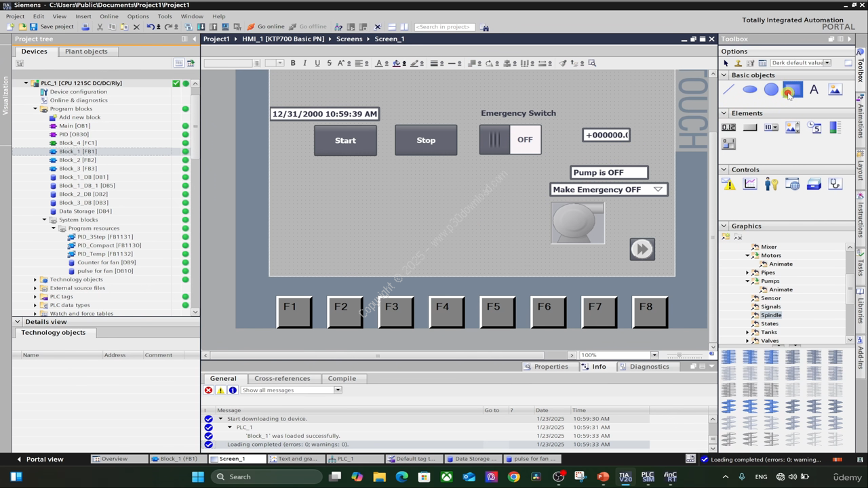Select the Line basic object tool
This screenshot has height=488, width=868.
[x=728, y=89]
